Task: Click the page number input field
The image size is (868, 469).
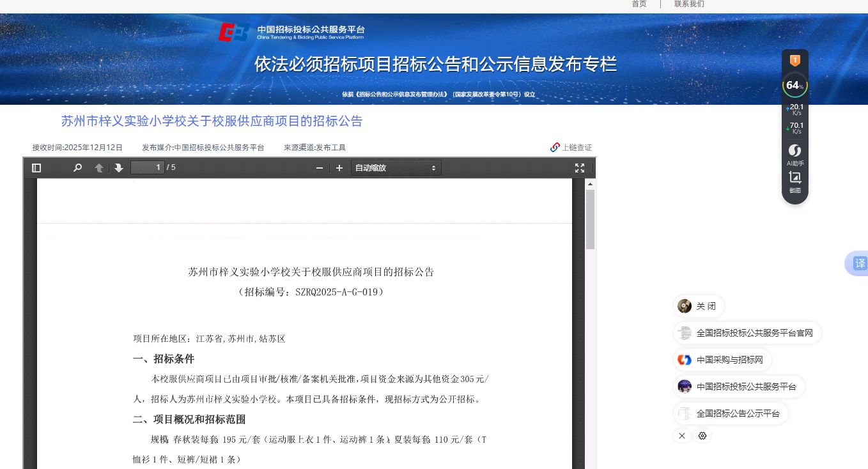Action: 147,168
